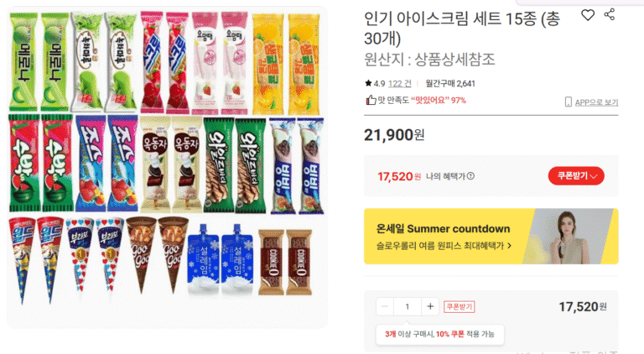This screenshot has height=354, width=644.
Task: Click the ice cream set product image
Action: coord(167,167)
